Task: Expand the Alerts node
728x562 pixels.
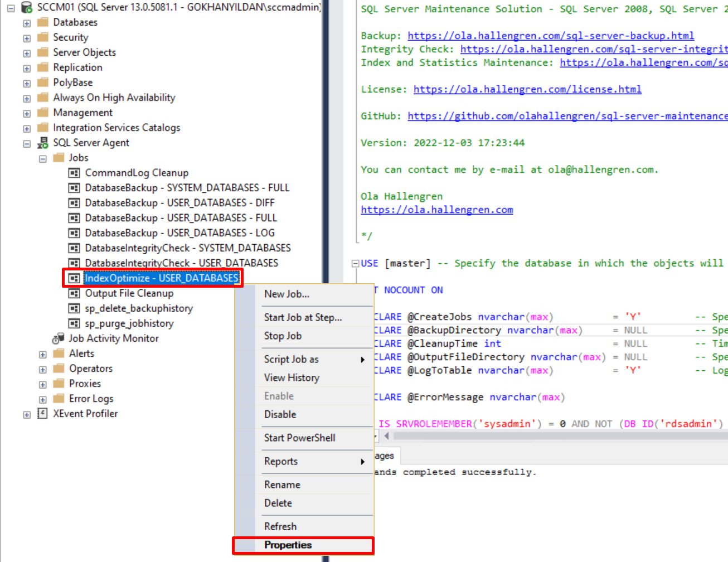Action: [x=43, y=355]
